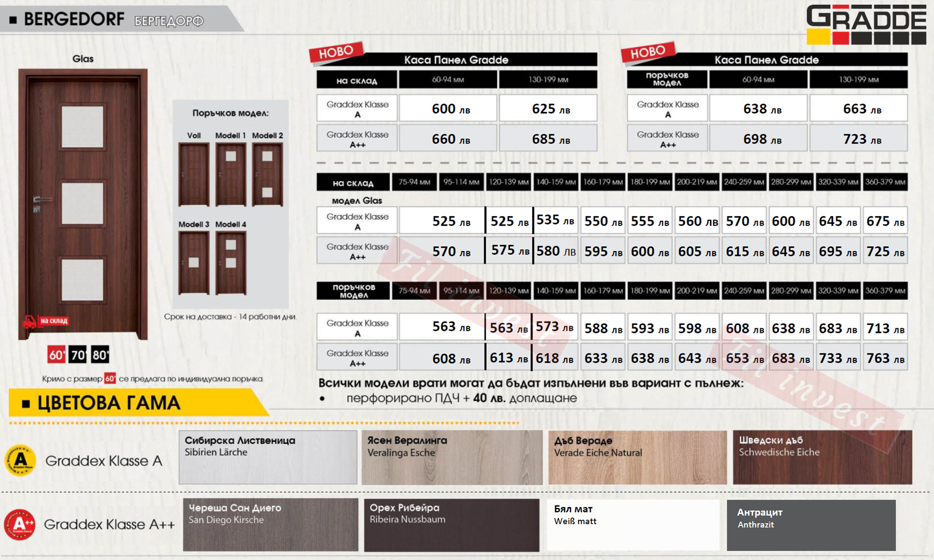The height and width of the screenshot is (560, 934).
Task: Click the 698 лв price cell
Action: pos(759,138)
